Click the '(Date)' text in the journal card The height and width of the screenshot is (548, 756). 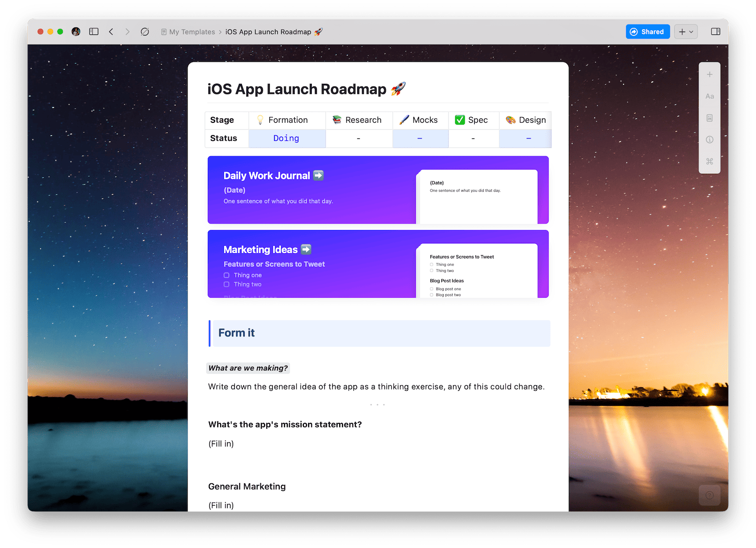[x=234, y=190]
